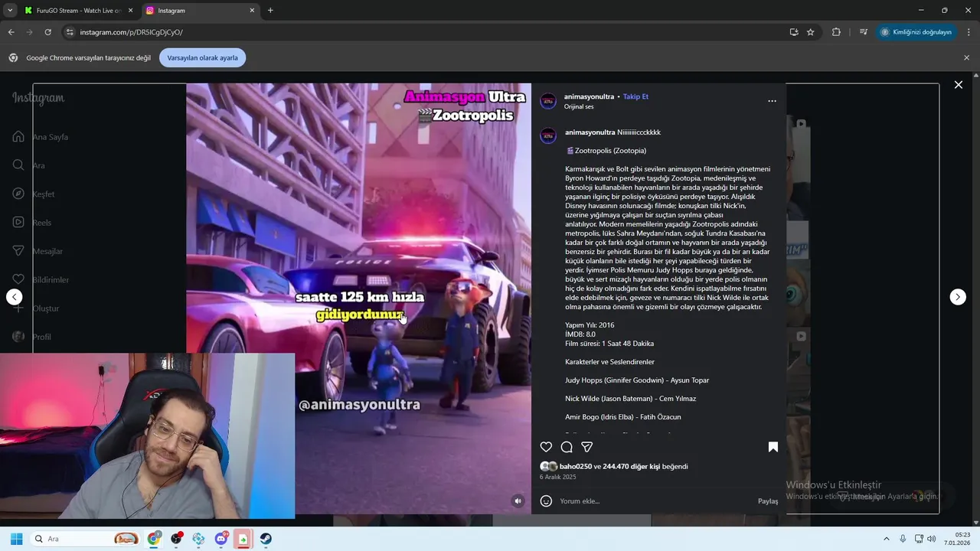Viewport: 980px width, 551px height.
Task: Share the post via paper plane icon
Action: (587, 447)
